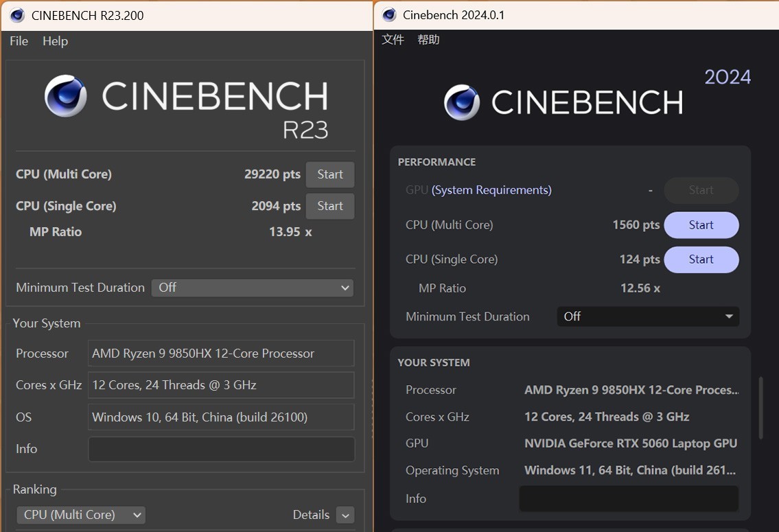
Task: Start the R23 CPU Multi Core test
Action: (329, 174)
